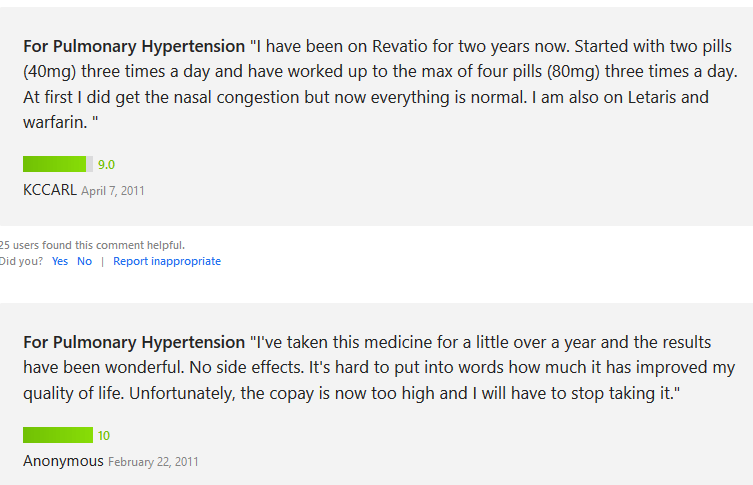The width and height of the screenshot is (753, 485).
Task: Click the "Did you?" prompt text
Action: pos(21,261)
